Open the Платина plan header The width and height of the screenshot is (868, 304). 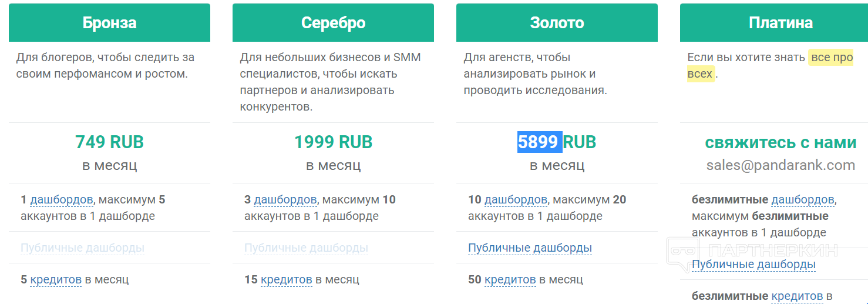780,23
